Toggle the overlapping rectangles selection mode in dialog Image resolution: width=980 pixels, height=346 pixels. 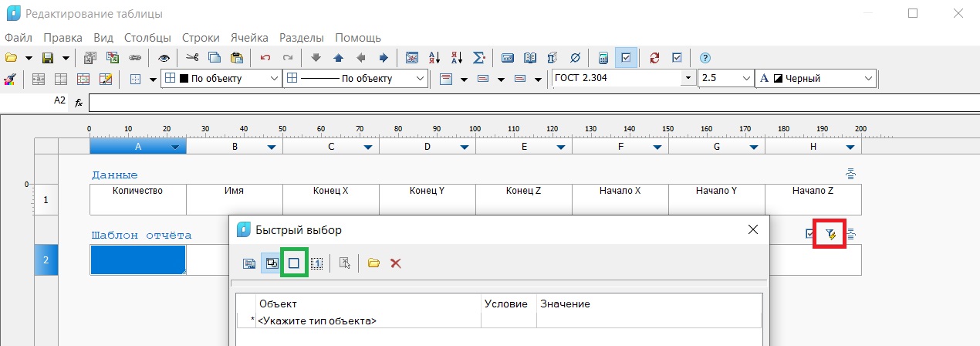272,263
